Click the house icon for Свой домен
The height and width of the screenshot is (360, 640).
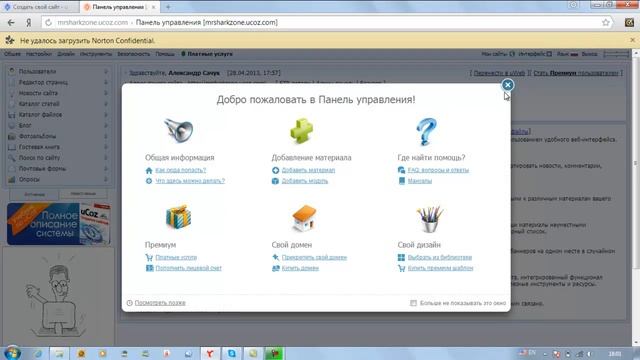point(304,218)
